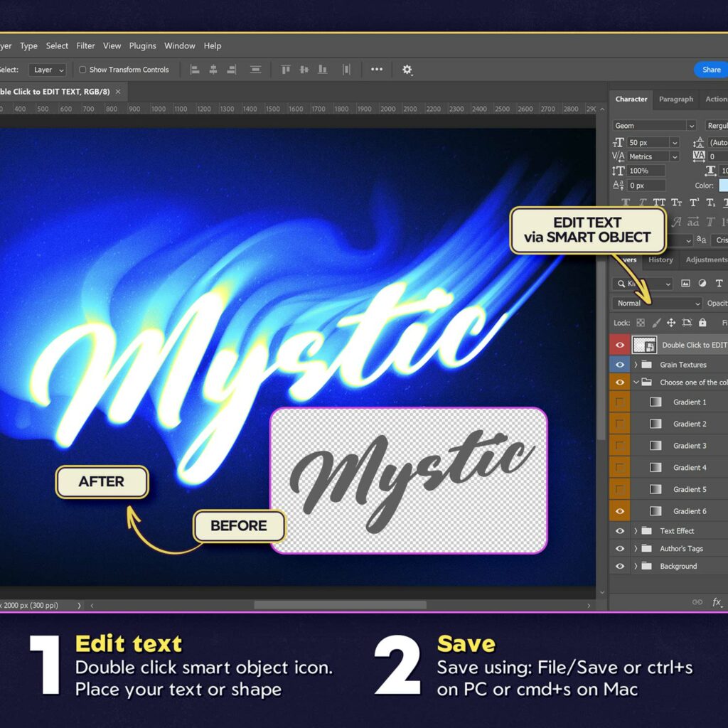Image resolution: width=728 pixels, height=728 pixels.
Task: Open the Filter menu
Action: (x=85, y=45)
